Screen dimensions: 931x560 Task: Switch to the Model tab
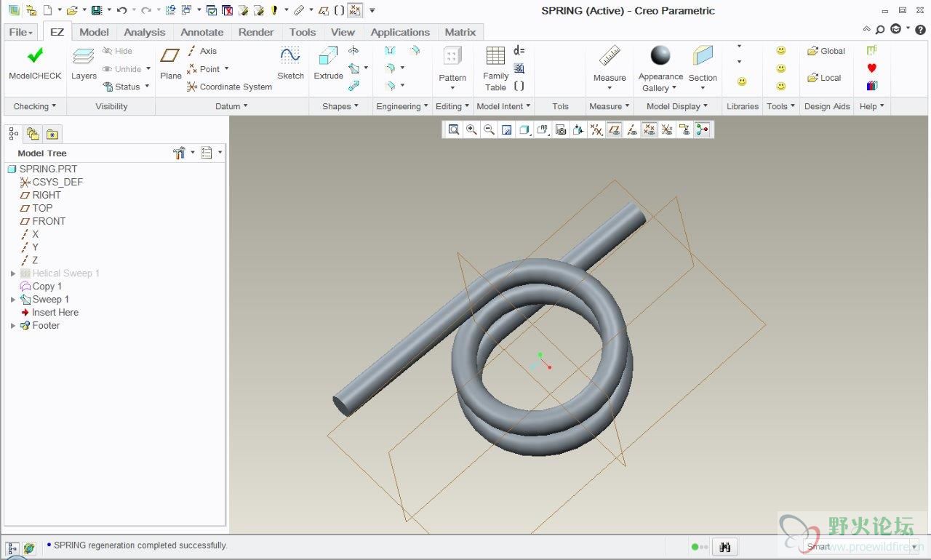pos(94,32)
